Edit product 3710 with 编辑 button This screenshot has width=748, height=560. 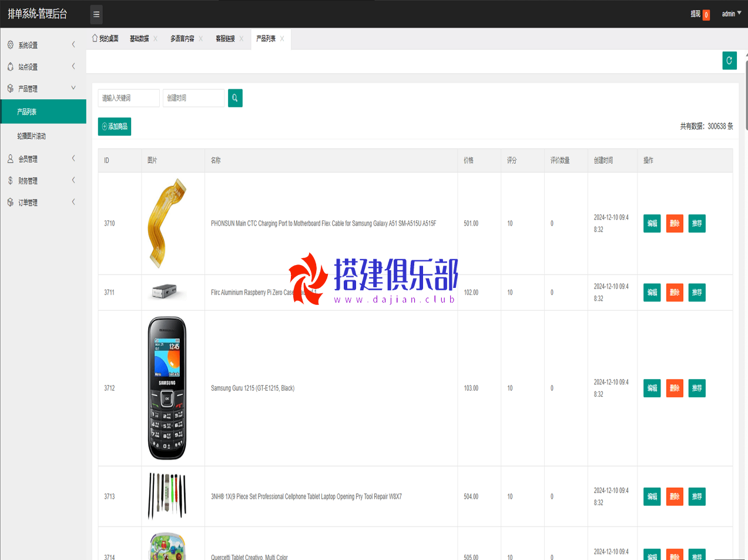click(x=652, y=223)
